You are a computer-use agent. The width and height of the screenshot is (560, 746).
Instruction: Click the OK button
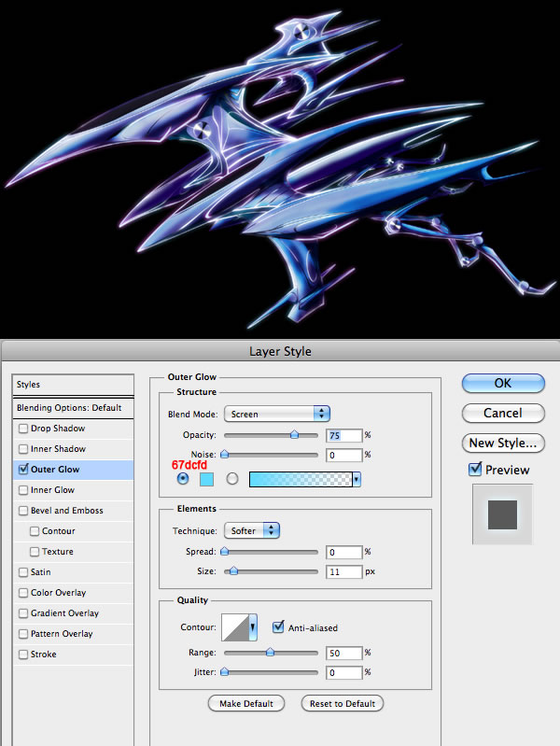503,384
